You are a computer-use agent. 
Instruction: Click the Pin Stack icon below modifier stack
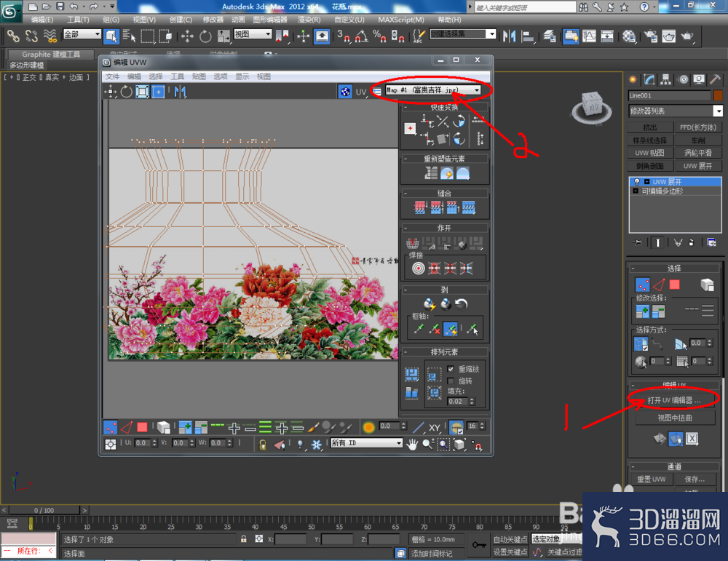click(x=638, y=242)
